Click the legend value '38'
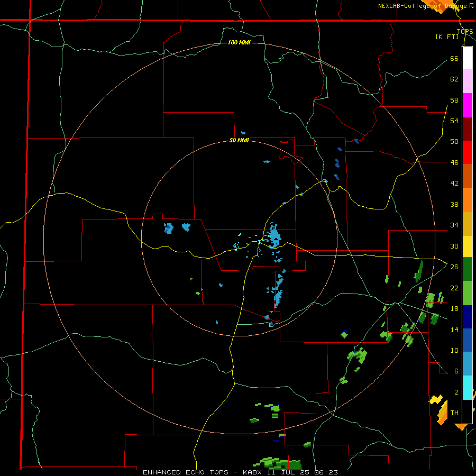 click(x=454, y=204)
